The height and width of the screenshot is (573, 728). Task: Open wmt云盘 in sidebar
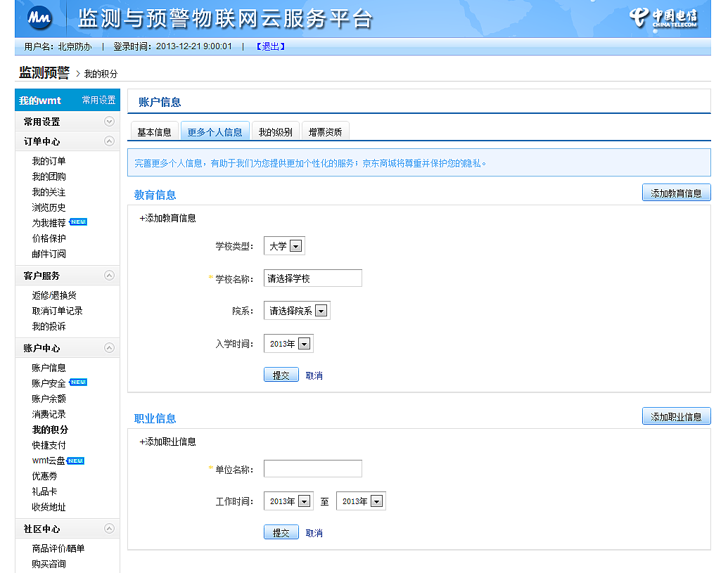tap(49, 461)
